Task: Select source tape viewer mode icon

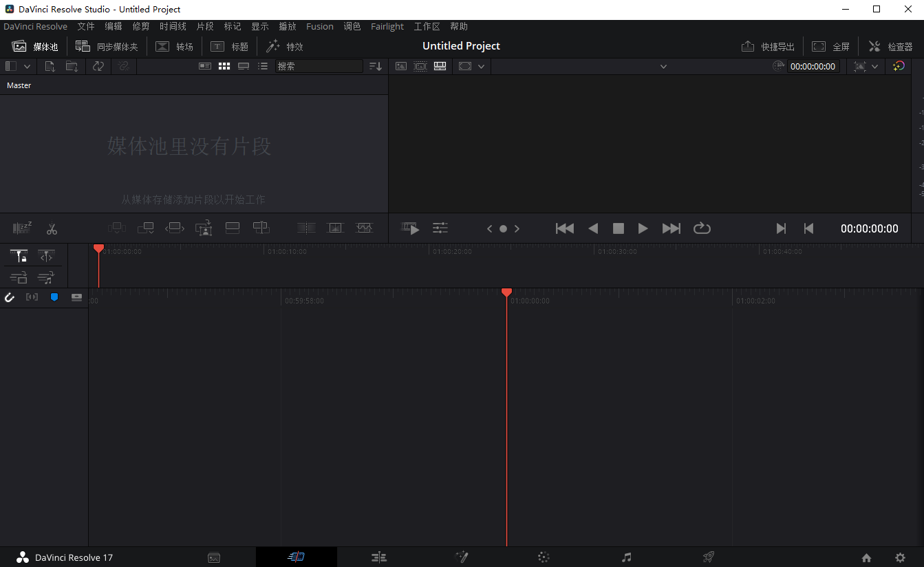Action: pos(420,66)
